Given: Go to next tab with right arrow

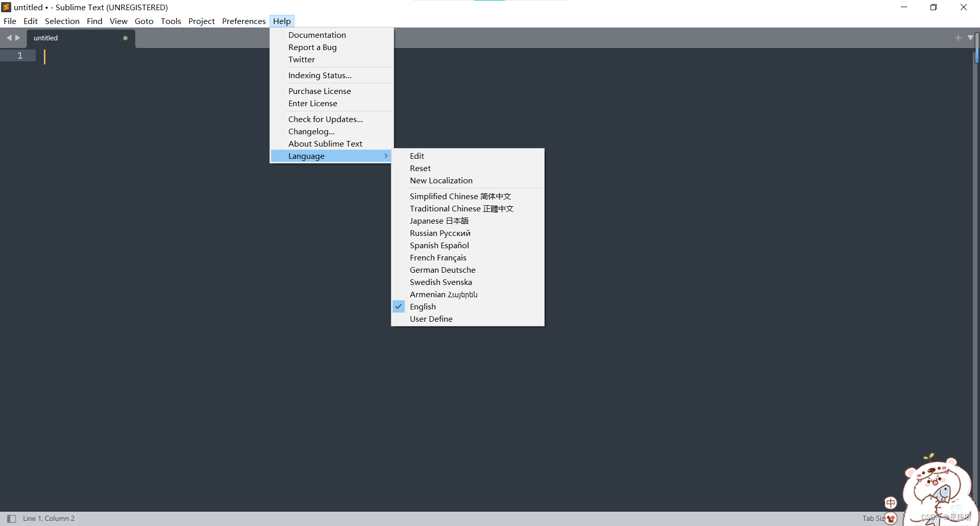Looking at the screenshot, I should pos(18,38).
